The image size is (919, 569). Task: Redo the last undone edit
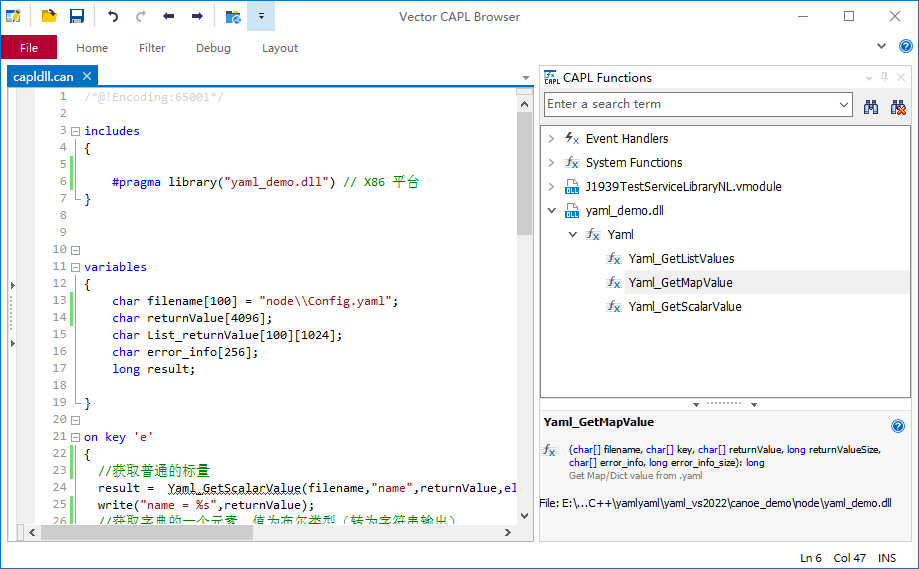(141, 16)
